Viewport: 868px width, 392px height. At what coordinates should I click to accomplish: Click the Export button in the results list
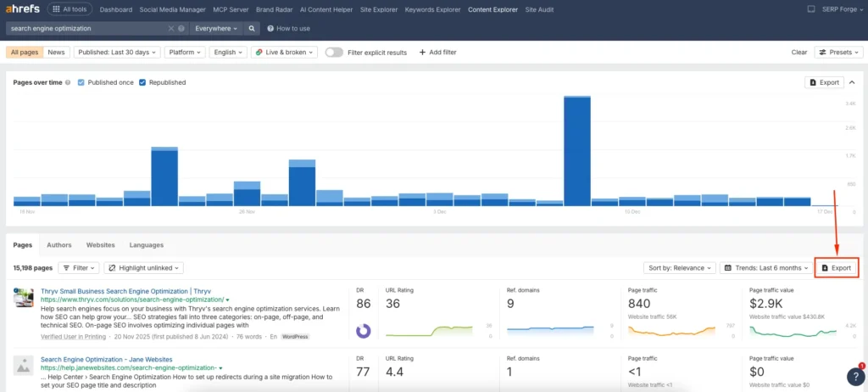[x=836, y=267]
